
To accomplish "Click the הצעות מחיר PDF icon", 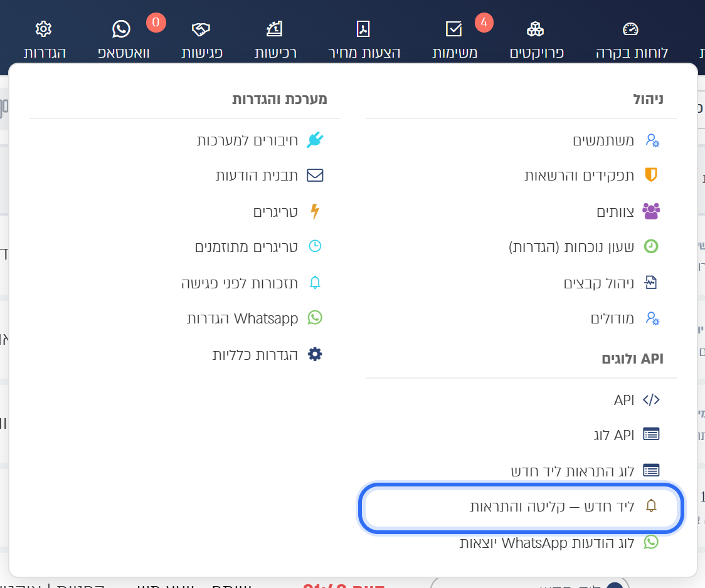I will pyautogui.click(x=363, y=29).
